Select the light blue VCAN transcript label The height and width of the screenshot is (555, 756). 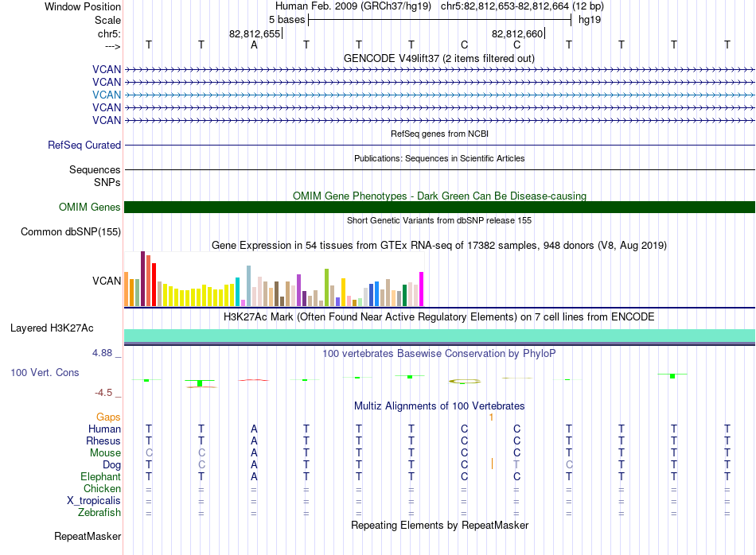107,95
